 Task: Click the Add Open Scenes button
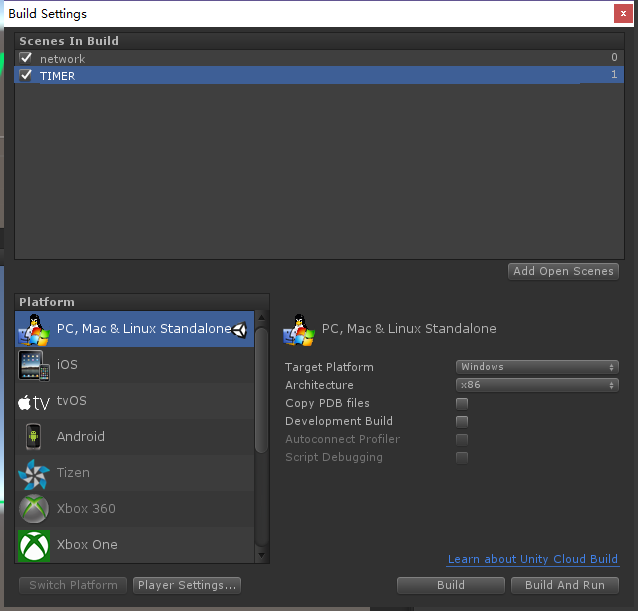click(563, 271)
